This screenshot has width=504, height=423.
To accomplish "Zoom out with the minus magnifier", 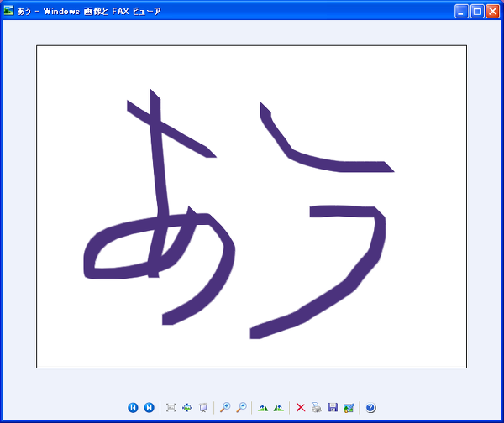I will click(x=241, y=408).
